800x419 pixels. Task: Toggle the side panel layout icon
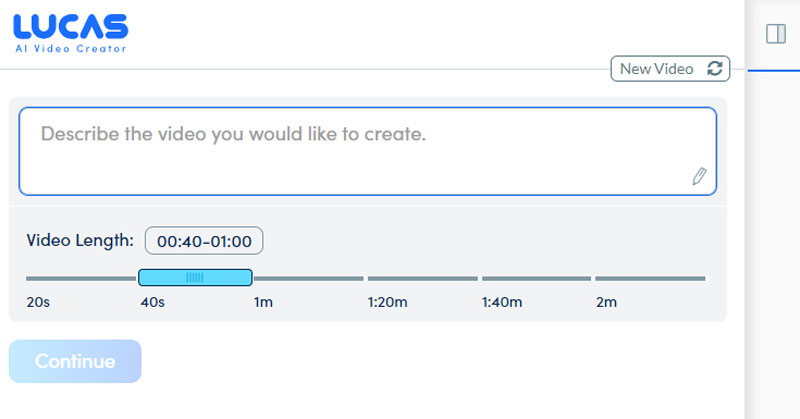tap(776, 34)
